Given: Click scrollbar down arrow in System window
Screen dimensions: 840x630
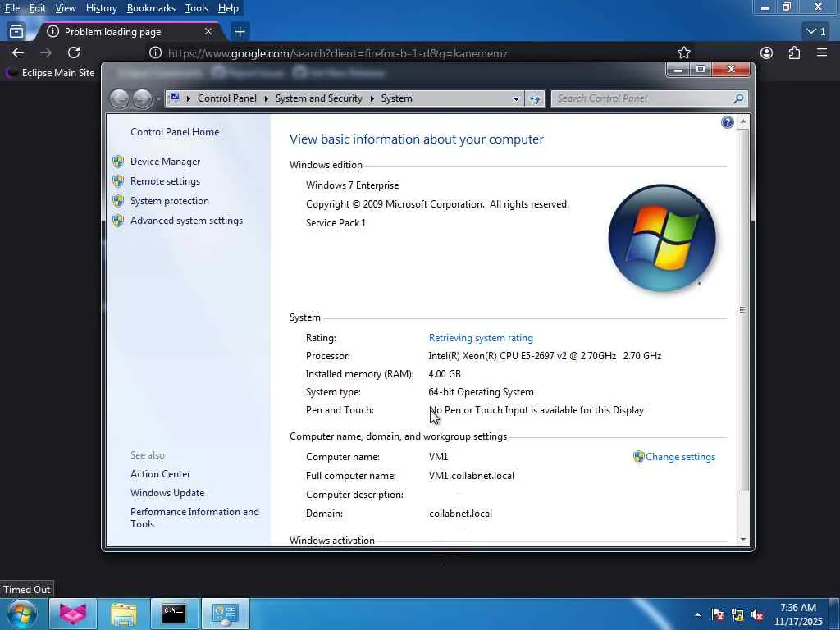Looking at the screenshot, I should (742, 540).
